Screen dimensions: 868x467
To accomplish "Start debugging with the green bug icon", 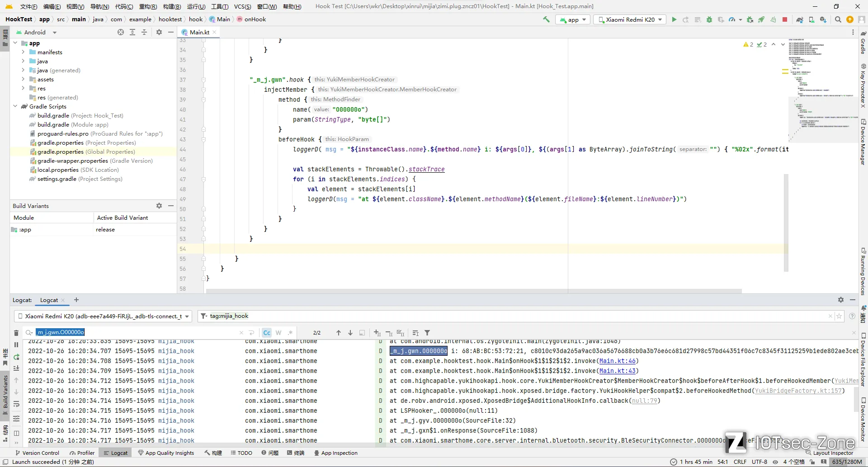I will (x=709, y=19).
